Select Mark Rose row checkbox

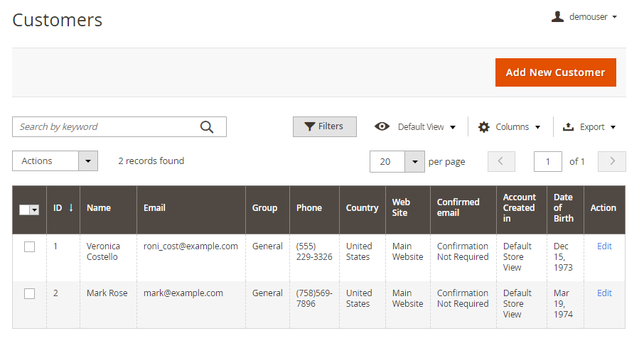point(29,293)
